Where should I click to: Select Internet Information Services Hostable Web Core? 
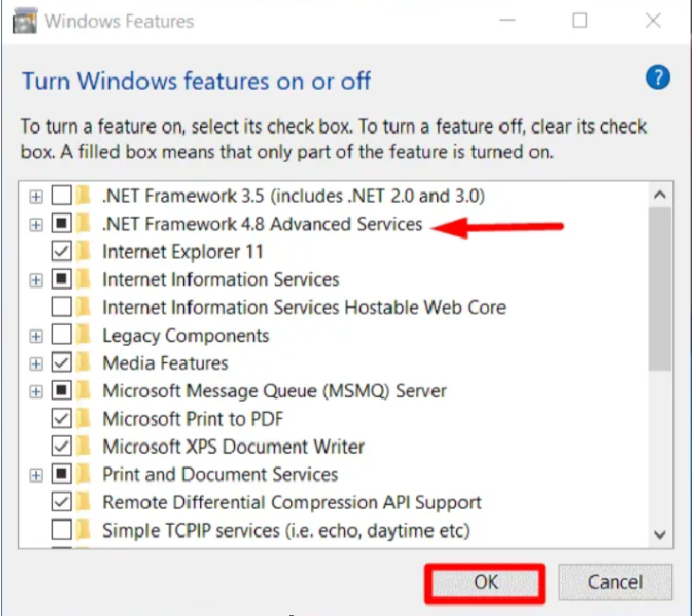(304, 307)
